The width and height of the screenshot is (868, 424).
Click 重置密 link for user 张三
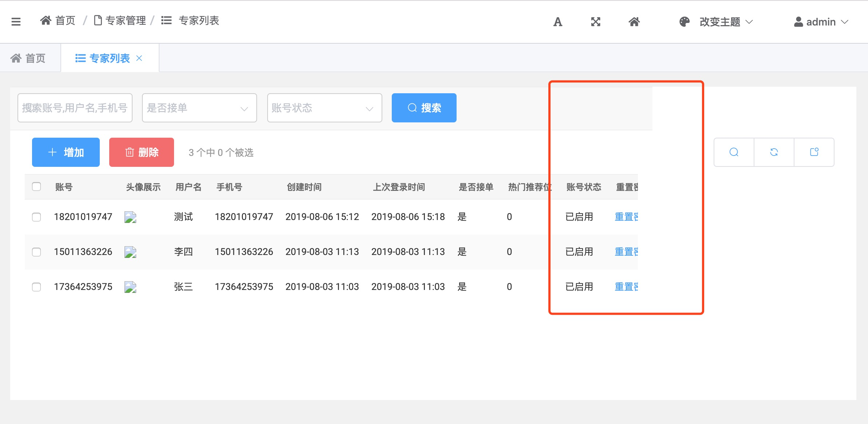click(626, 287)
